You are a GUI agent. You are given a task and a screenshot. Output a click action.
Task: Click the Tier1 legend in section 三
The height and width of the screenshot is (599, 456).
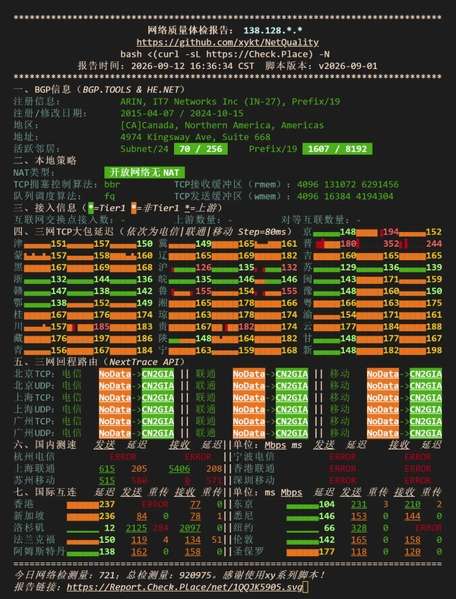click(107, 208)
